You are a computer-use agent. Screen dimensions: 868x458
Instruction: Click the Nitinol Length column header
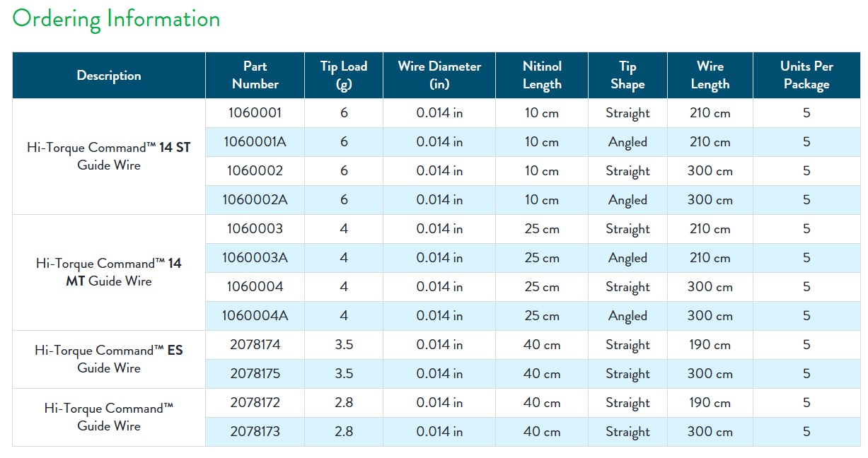click(542, 75)
